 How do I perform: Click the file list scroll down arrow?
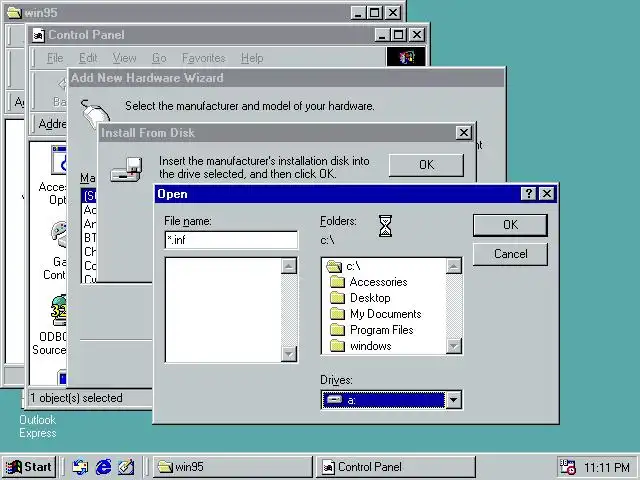pos(289,353)
